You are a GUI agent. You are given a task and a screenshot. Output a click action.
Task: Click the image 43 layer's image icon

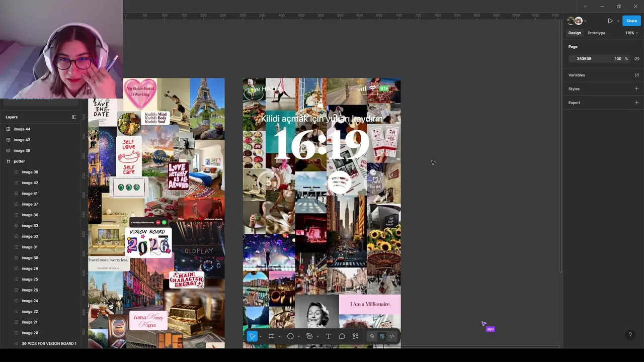tap(8, 140)
